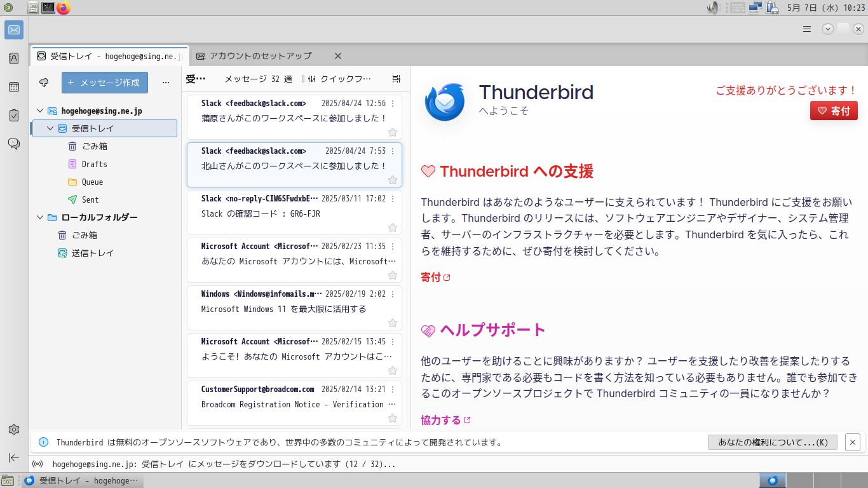Open the Microsoft Windows 11 を最大限に活用する email

coord(294,308)
